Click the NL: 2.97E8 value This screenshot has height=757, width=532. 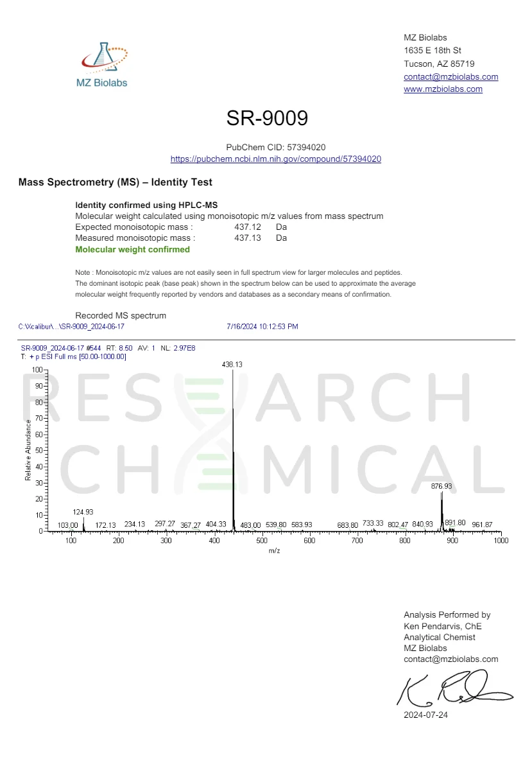[178, 348]
